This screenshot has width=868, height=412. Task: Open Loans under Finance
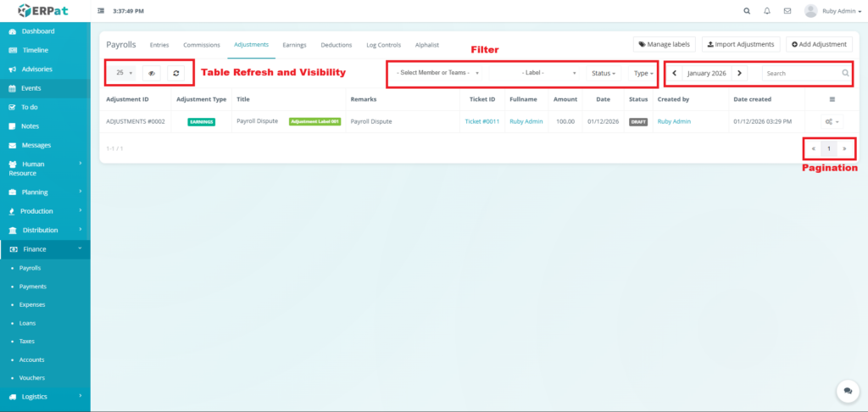tap(27, 323)
